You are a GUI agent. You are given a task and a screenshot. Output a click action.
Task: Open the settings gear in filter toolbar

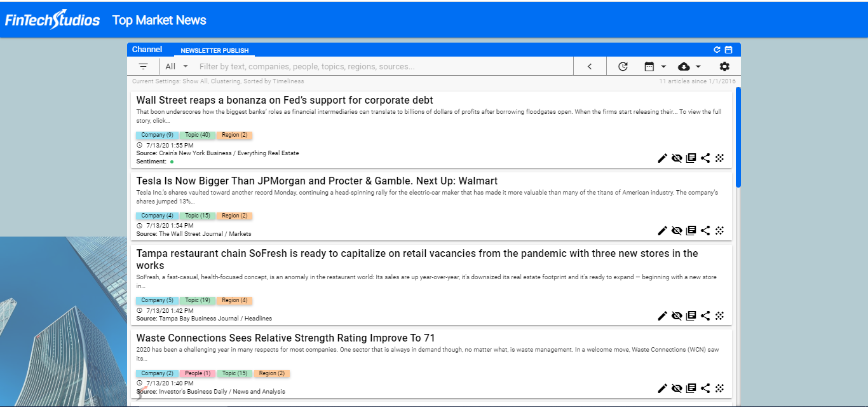(x=724, y=66)
